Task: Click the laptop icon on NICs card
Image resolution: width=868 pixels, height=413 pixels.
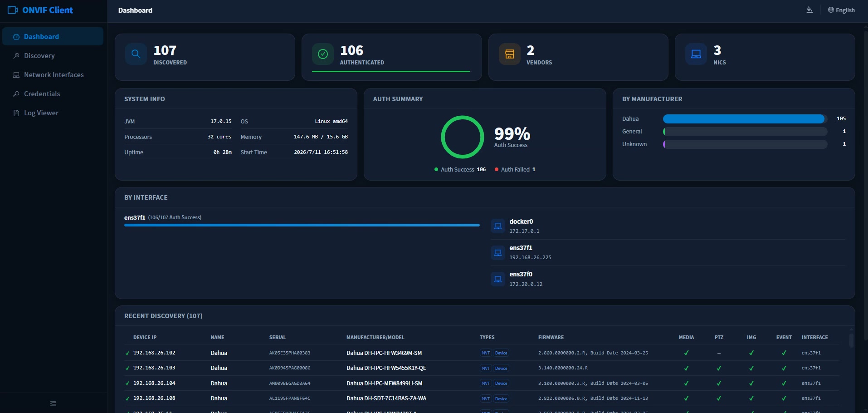Action: [x=696, y=54]
